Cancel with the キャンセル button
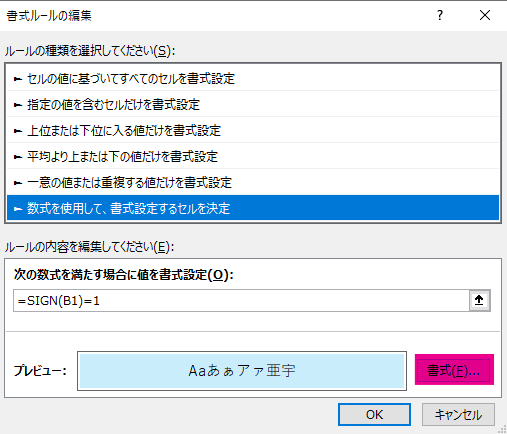This screenshot has height=434, width=507. point(458,415)
